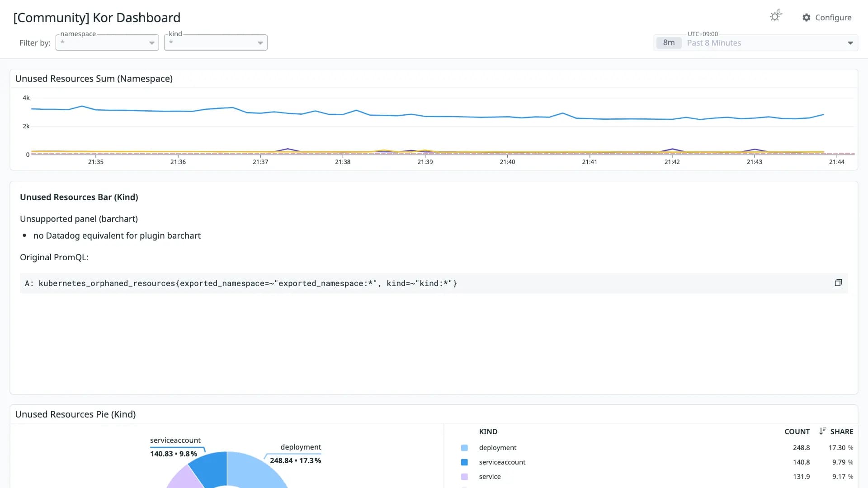This screenshot has height=488, width=868.
Task: Click the Unused Resources Bar (Kind) heading
Action: point(79,197)
